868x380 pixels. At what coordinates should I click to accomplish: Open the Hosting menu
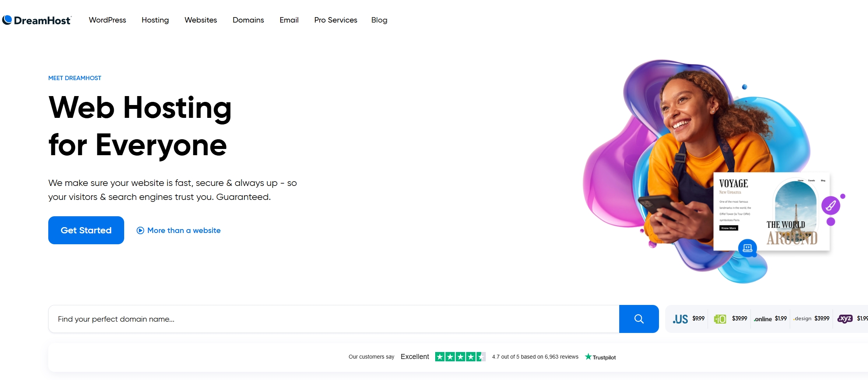(155, 20)
